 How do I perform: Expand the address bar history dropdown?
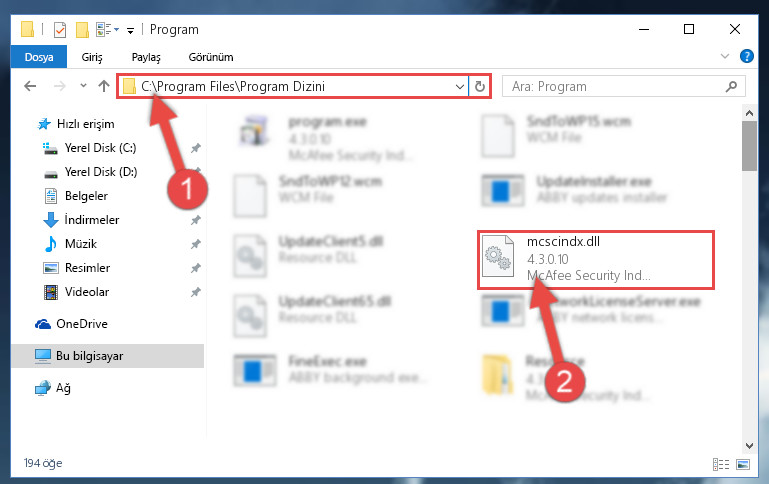(x=460, y=87)
